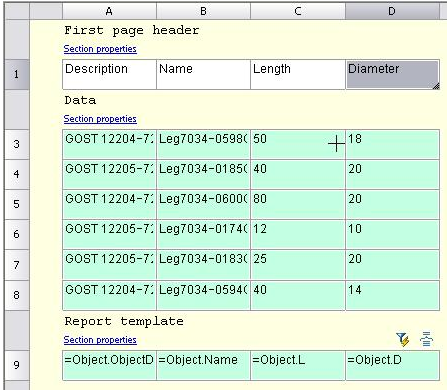447x390 pixels.
Task: Click the Description header cell
Action: [x=109, y=74]
